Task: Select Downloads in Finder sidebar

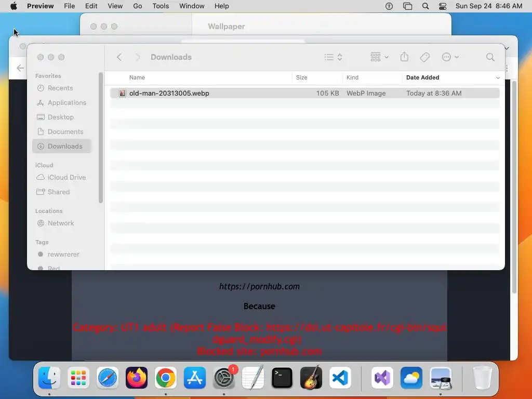Action: point(62,146)
